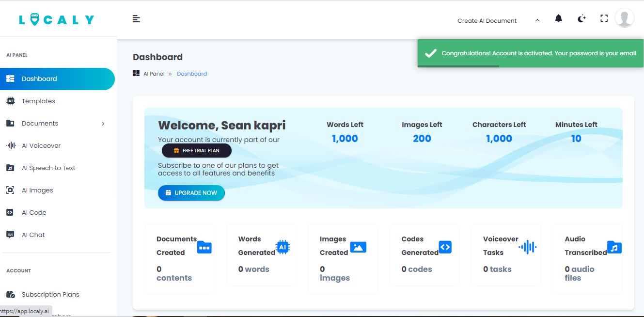Click the Localy logo

pos(57,20)
